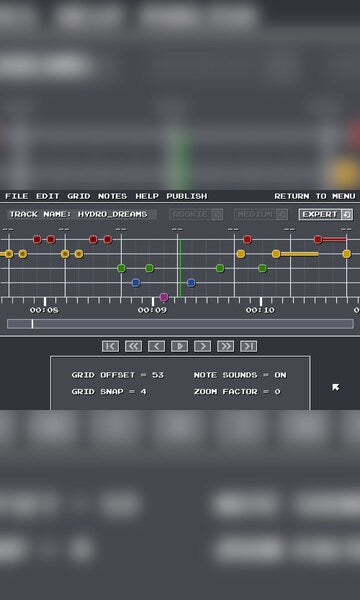Open the Edit menu
Image resolution: width=360 pixels, height=600 pixels.
48,196
